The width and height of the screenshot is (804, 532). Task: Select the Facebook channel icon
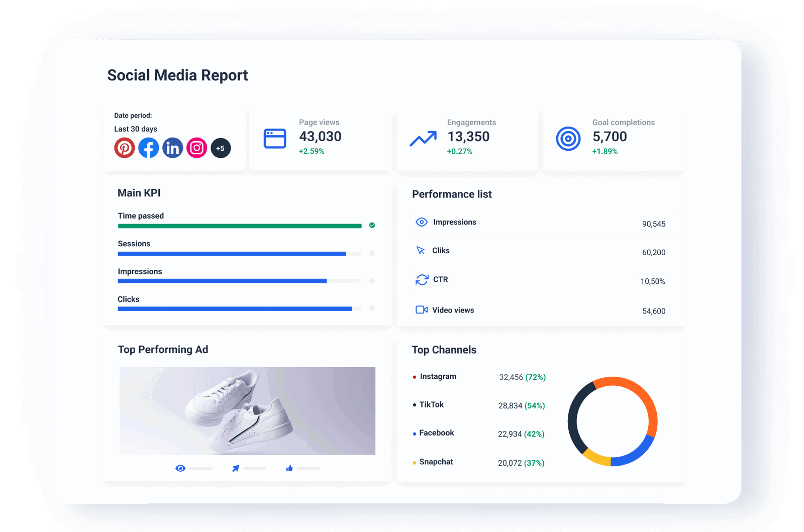point(148,148)
